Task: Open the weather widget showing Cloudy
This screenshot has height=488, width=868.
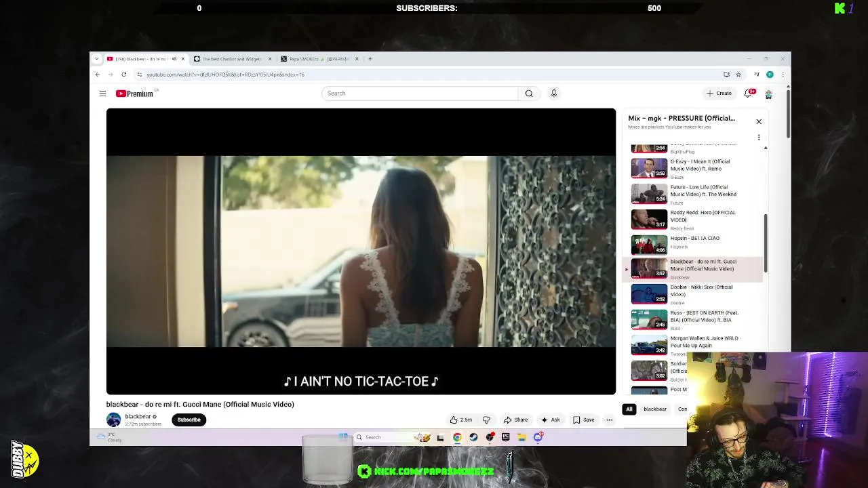Action: coord(110,437)
